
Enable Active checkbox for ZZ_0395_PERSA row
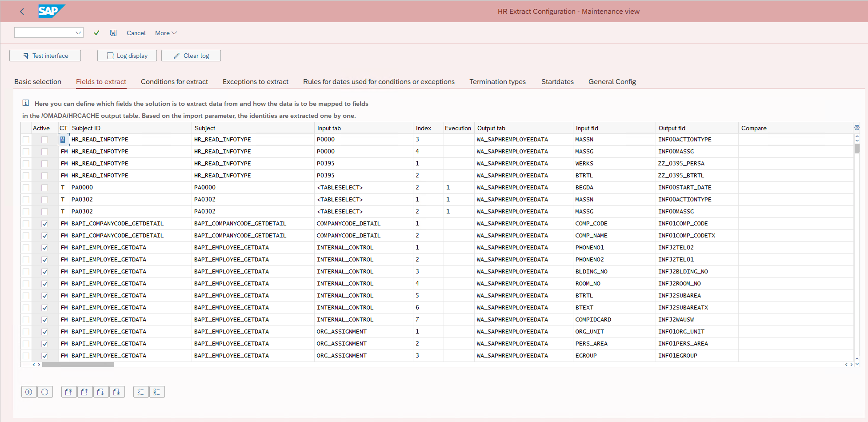point(44,164)
